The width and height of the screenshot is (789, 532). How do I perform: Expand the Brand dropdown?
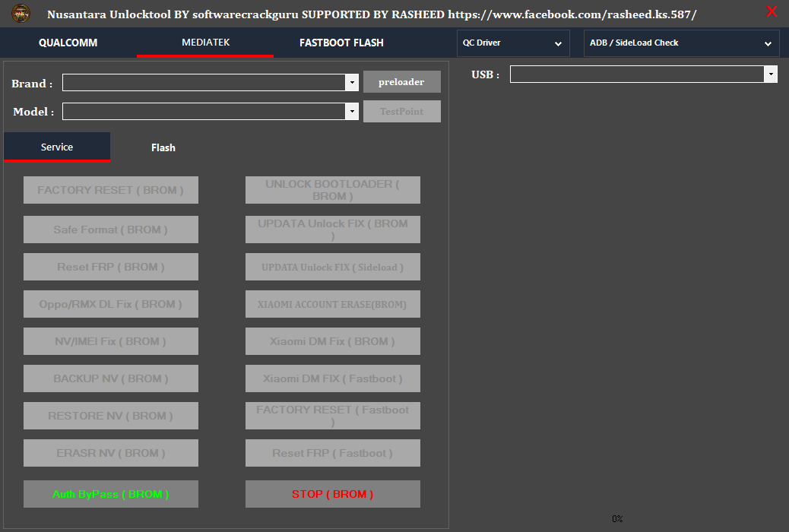tap(351, 82)
